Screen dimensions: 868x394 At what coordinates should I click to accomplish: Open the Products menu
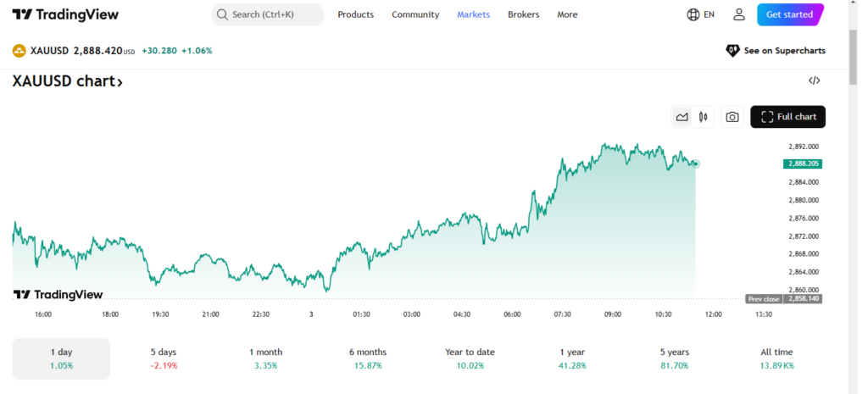pos(355,14)
